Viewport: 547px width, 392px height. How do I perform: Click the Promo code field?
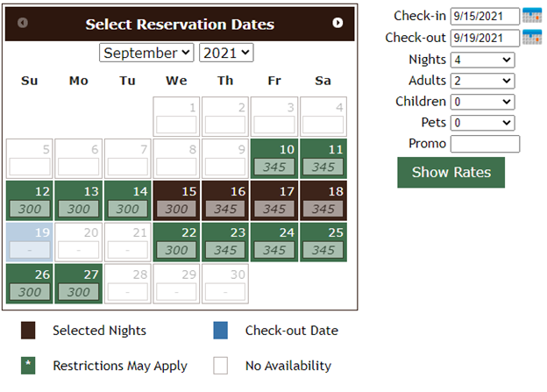[x=485, y=144]
